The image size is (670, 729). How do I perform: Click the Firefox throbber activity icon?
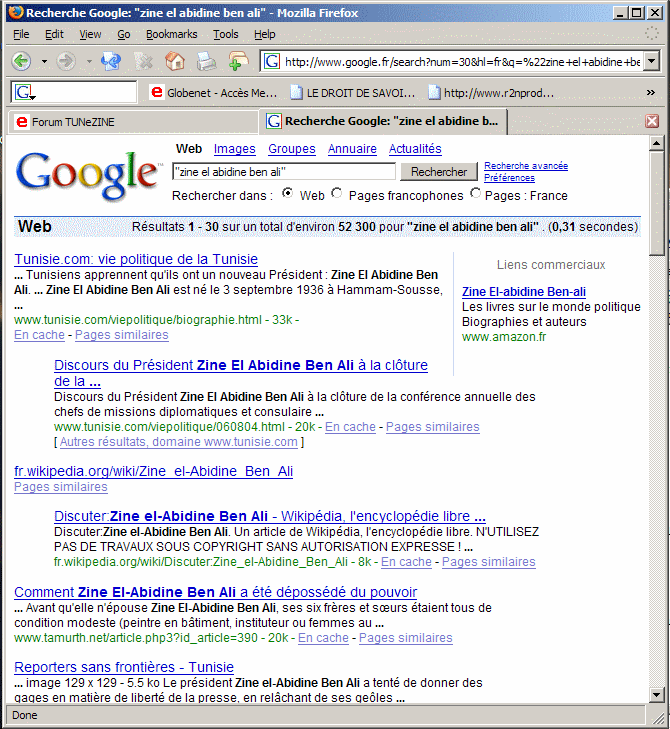(x=652, y=33)
